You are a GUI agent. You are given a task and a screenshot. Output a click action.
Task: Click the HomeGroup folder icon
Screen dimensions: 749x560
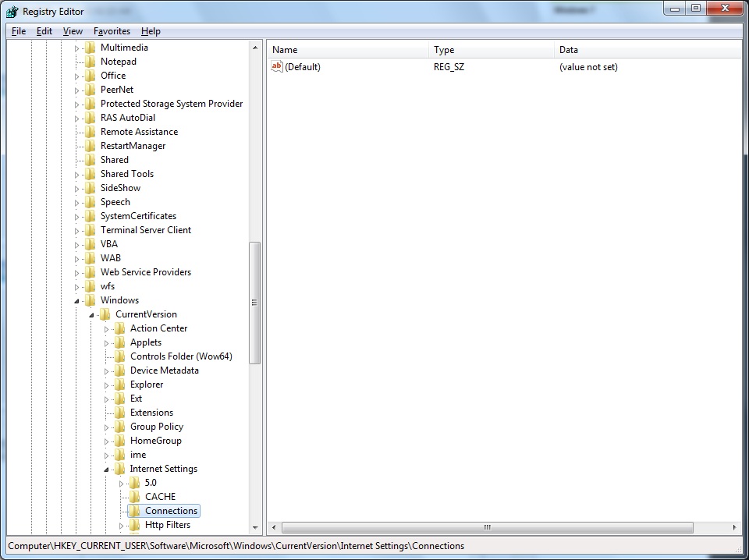coord(120,441)
